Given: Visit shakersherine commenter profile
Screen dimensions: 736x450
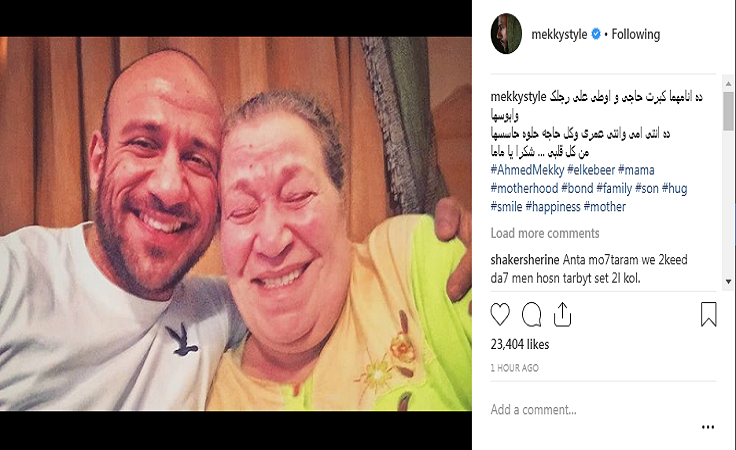Looking at the screenshot, I should coord(525,259).
